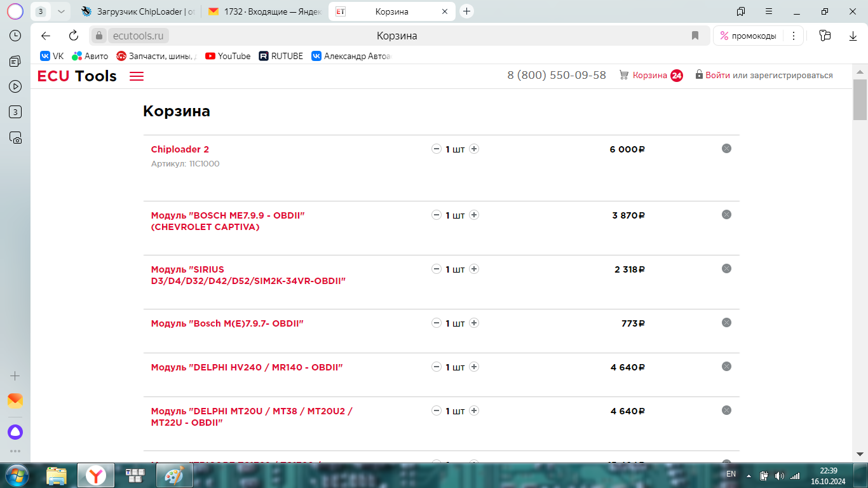Switch to the Загрузчик ChipLoader tab
Viewport: 868px width, 488px height.
coord(140,11)
